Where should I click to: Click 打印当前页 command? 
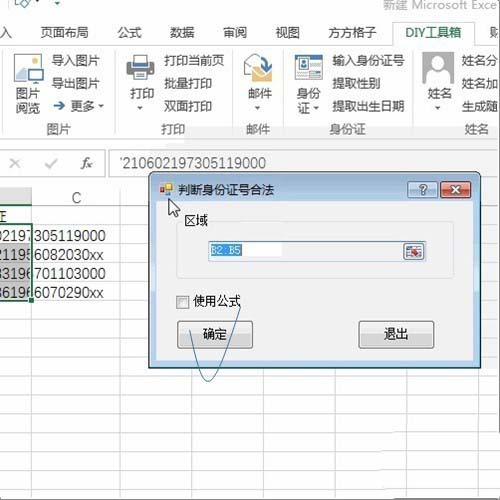click(194, 61)
